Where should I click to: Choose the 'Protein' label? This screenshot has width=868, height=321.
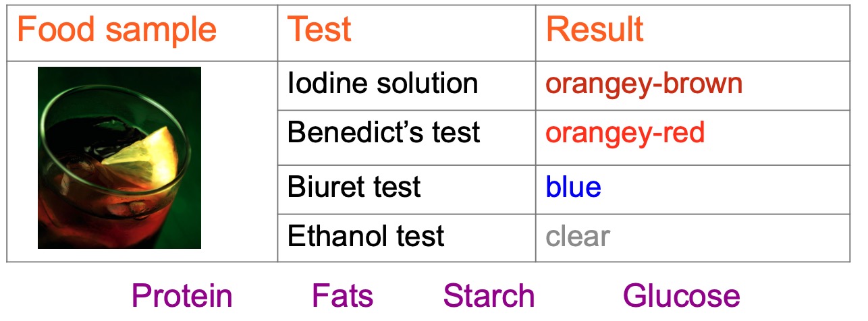[182, 296]
